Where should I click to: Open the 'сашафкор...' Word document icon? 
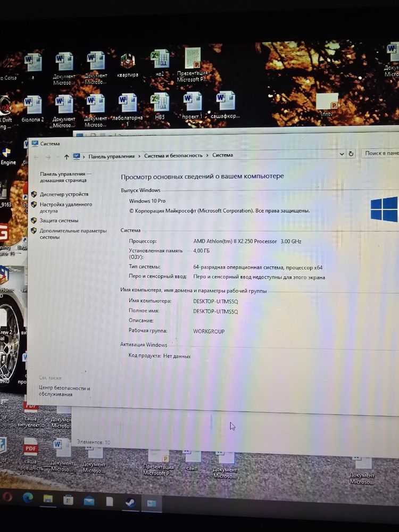tap(225, 105)
